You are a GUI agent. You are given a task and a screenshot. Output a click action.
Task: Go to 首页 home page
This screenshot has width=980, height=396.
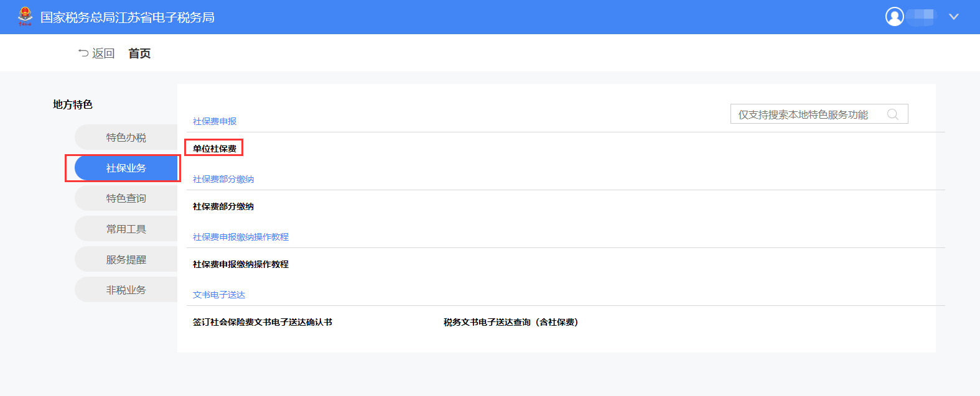tap(139, 53)
